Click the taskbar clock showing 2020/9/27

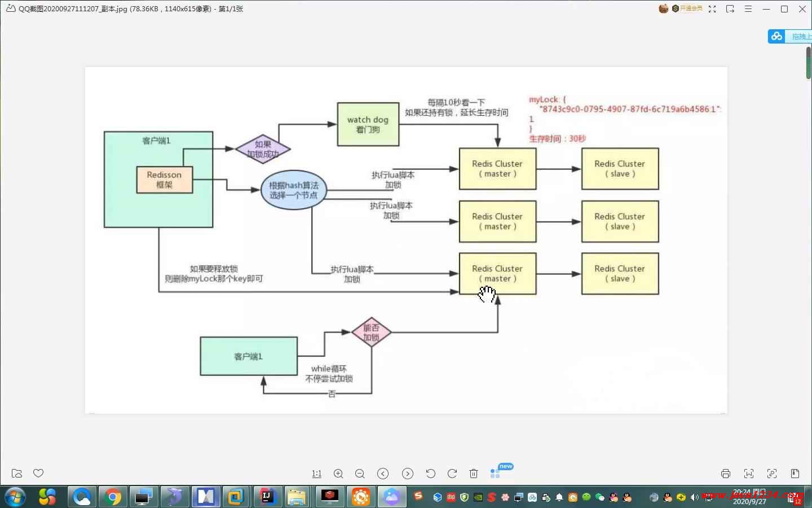[749, 497]
